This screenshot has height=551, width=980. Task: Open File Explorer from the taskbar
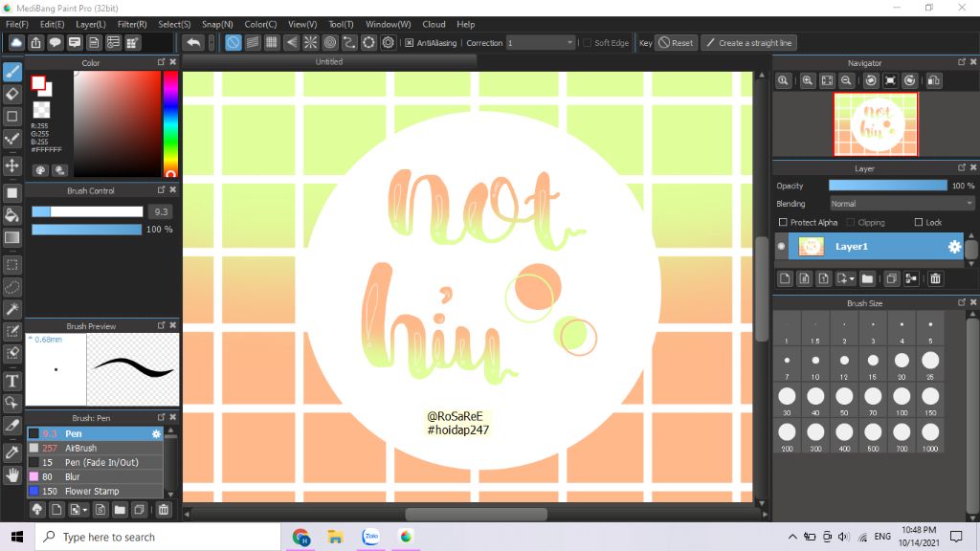335,537
